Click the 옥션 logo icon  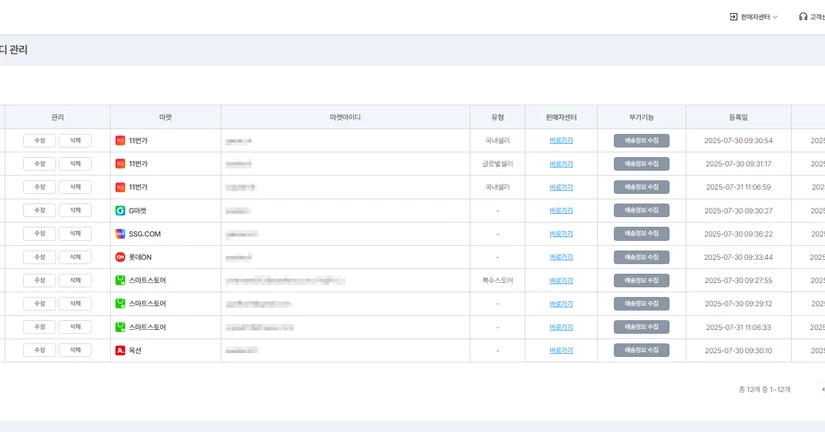pos(120,350)
